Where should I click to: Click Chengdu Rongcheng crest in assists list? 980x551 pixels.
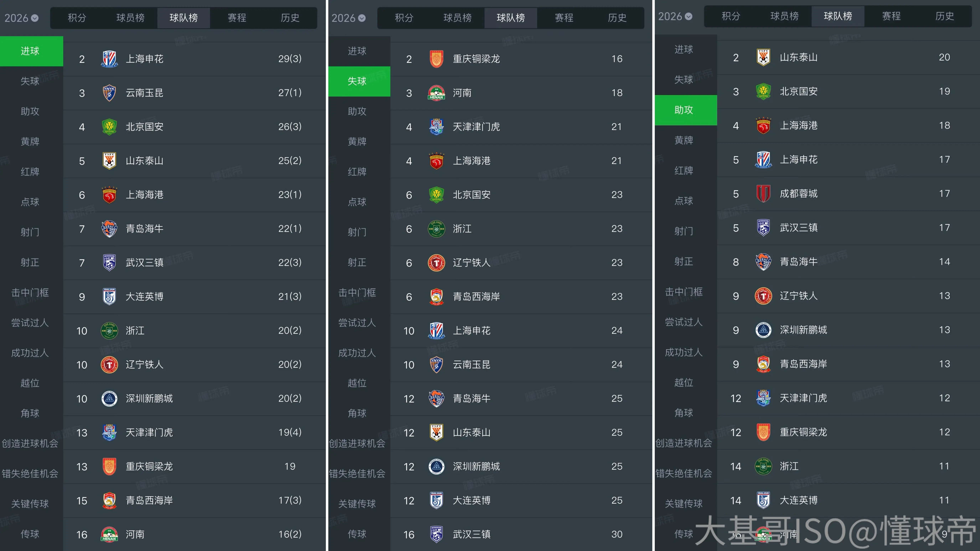763,193
